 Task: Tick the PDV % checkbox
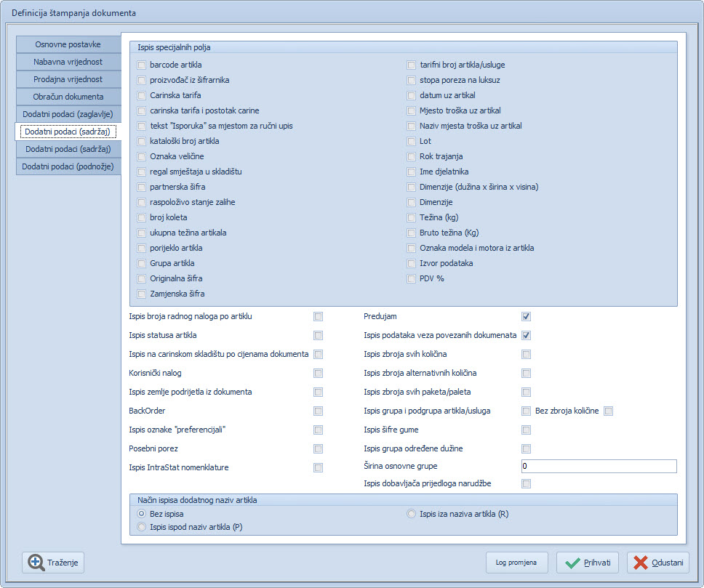click(x=412, y=279)
